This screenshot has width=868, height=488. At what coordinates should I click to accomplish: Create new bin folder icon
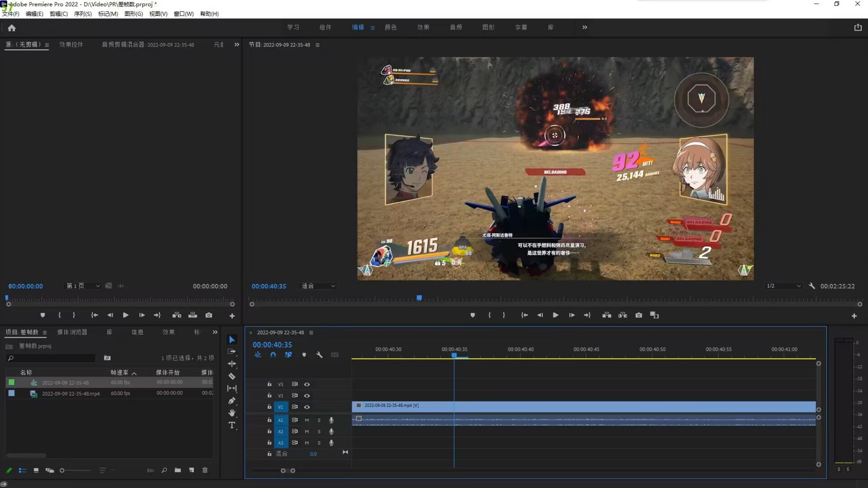[x=178, y=470]
